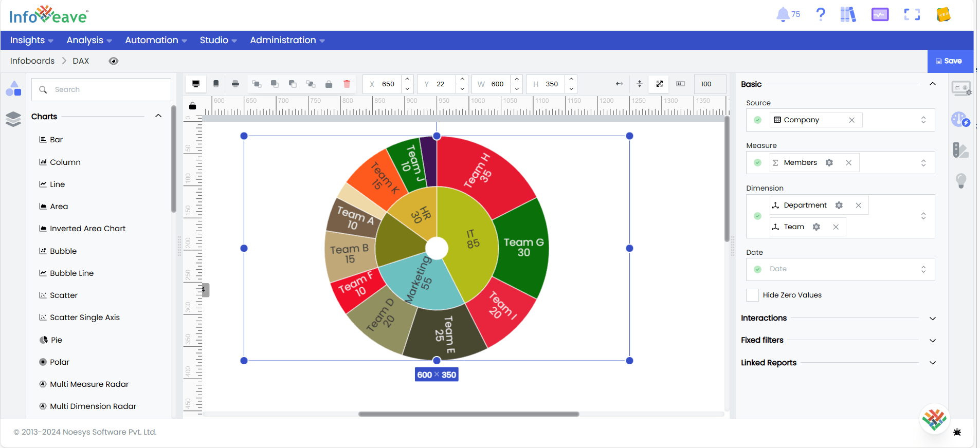980x448 pixels.
Task: Select the Pie chart type
Action: click(x=51, y=340)
